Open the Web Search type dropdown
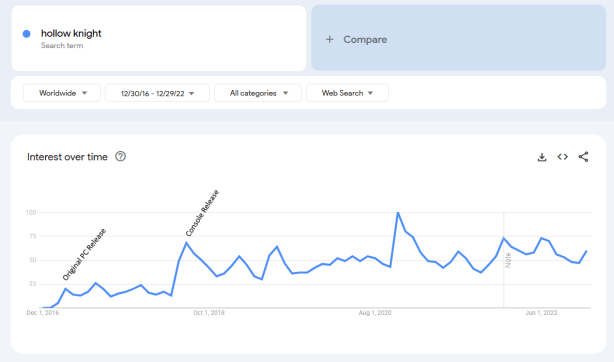614x362 pixels. pyautogui.click(x=347, y=93)
